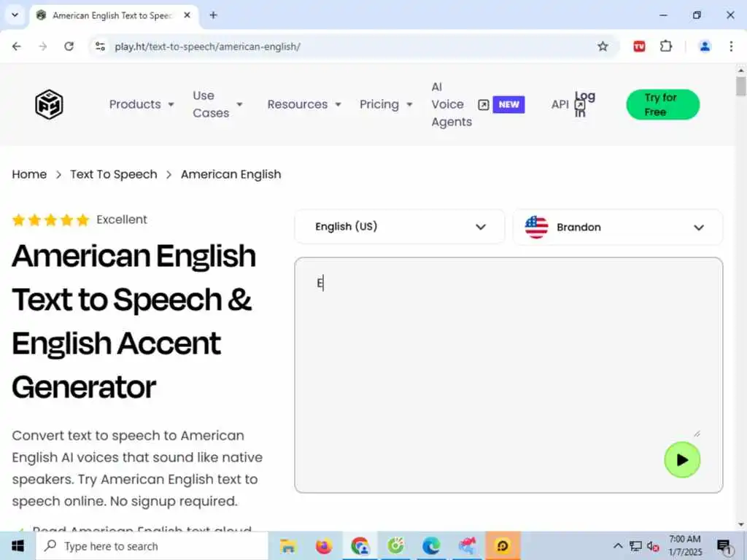Click the textarea resize handle
The image size is (747, 560).
tap(697, 433)
